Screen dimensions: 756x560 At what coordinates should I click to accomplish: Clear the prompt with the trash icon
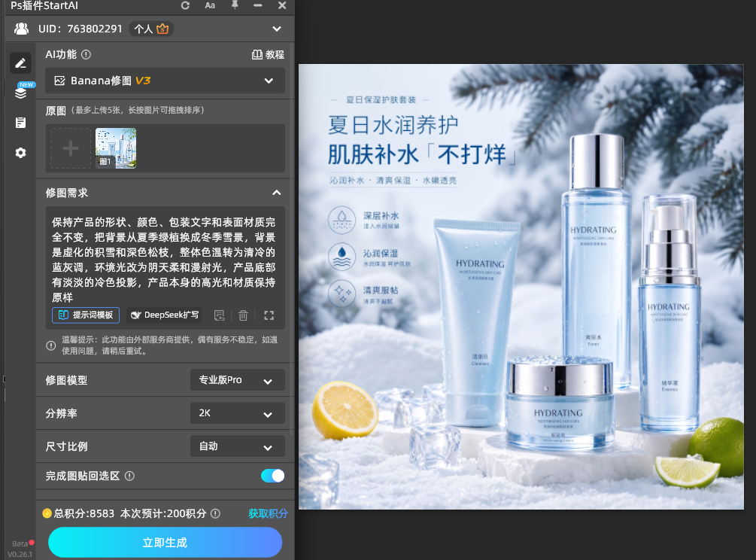coord(243,315)
